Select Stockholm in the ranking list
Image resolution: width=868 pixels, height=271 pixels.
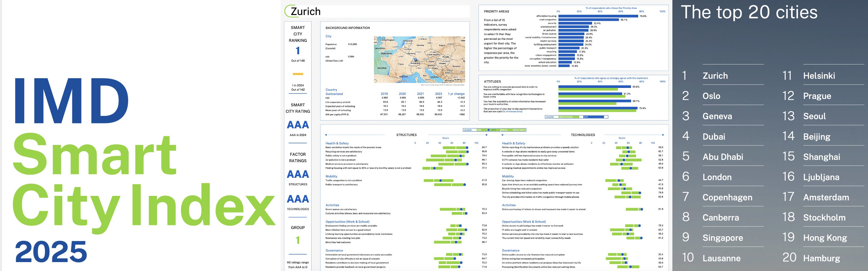[x=824, y=218]
